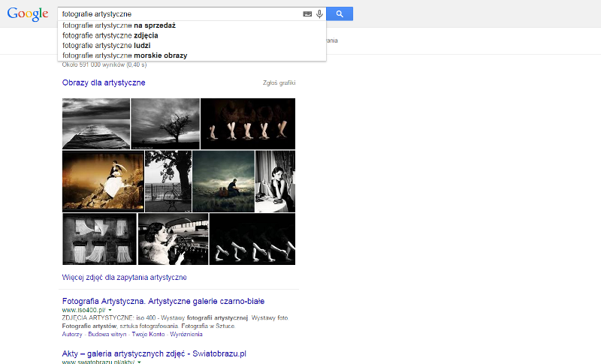Click the Google logo
601x364 pixels.
click(x=28, y=14)
